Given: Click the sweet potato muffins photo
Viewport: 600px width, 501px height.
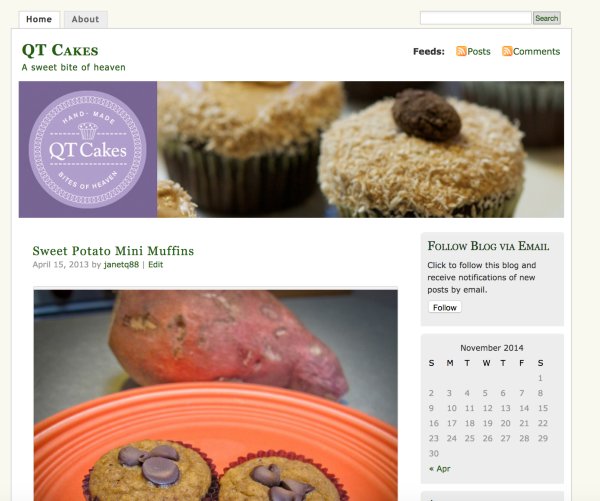Looking at the screenshot, I should tap(215, 394).
